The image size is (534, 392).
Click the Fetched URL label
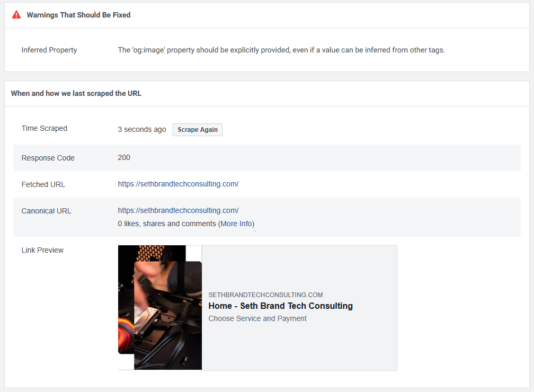click(x=43, y=184)
